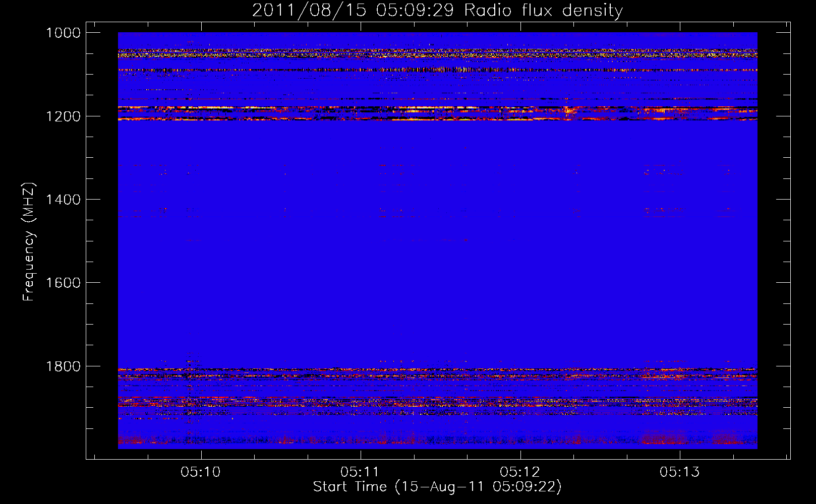Click the plot title 'Radio flux density'
The width and height of the screenshot is (816, 504).
[544, 11]
